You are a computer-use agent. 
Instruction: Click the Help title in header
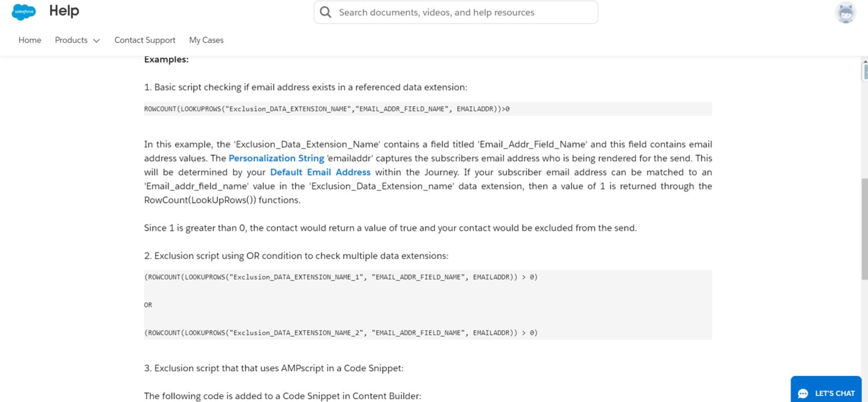tap(64, 11)
